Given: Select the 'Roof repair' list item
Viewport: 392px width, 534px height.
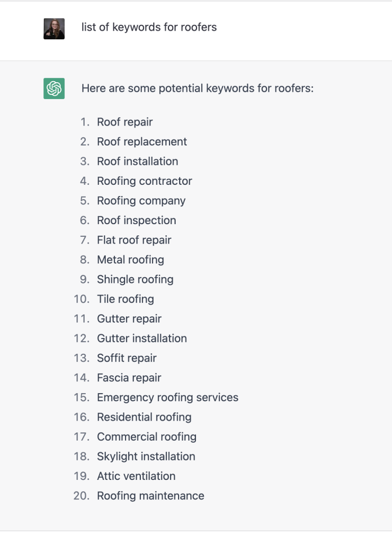Looking at the screenshot, I should (125, 122).
